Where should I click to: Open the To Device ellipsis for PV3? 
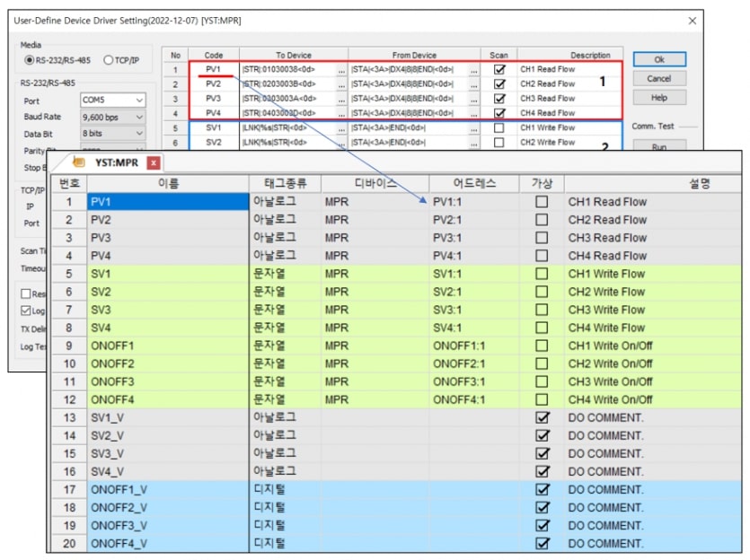[341, 99]
